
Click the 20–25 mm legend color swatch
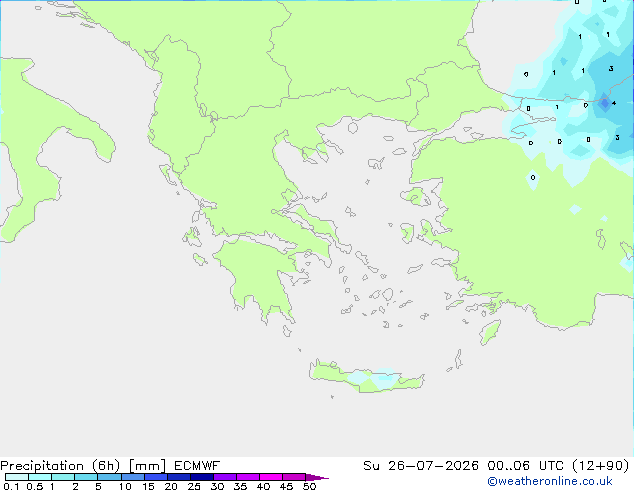(179, 477)
